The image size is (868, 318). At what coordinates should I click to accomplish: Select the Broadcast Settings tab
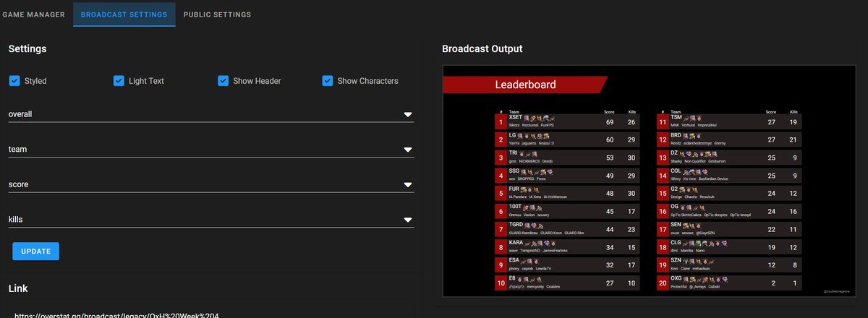124,14
